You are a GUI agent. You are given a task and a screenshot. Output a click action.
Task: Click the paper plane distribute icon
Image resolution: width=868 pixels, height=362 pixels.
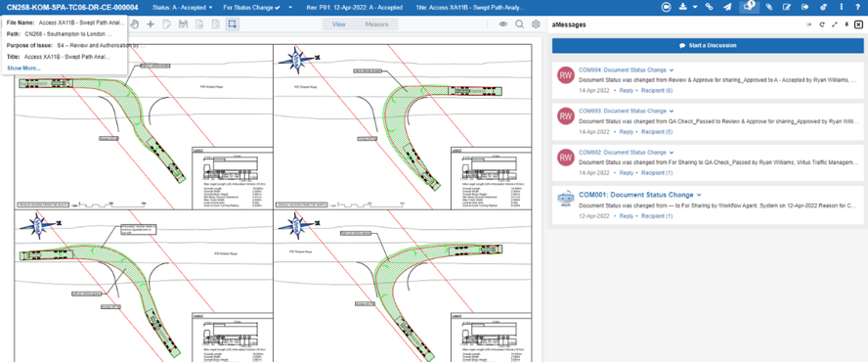(x=727, y=7)
